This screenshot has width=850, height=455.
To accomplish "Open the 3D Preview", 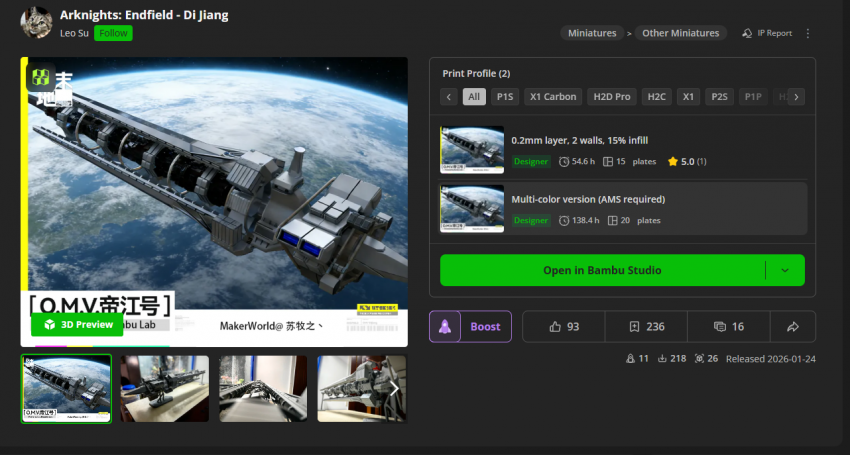I will (x=77, y=324).
